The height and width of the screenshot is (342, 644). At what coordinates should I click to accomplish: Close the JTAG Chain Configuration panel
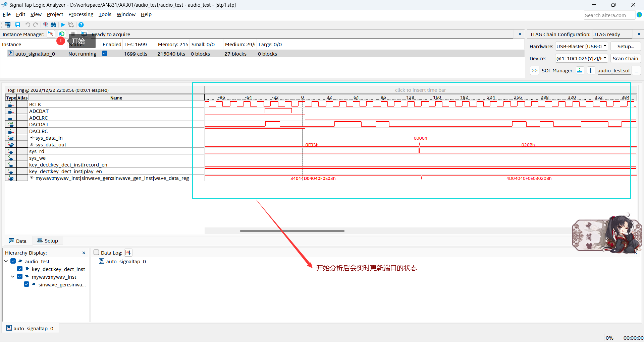(x=639, y=34)
